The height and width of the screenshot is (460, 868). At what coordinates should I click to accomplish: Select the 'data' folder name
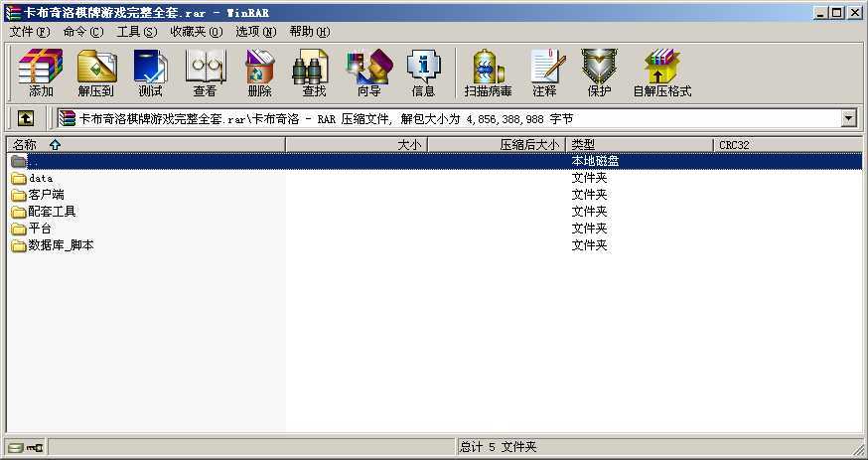[x=41, y=178]
